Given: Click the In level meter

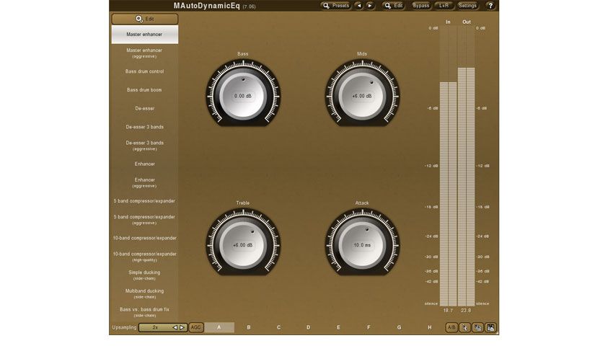Looking at the screenshot, I should [x=448, y=166].
